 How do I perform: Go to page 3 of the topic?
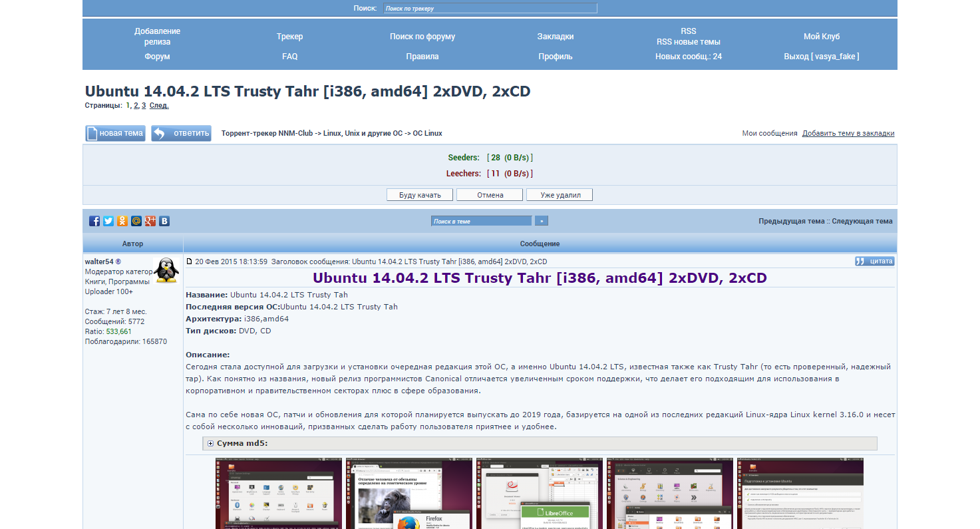(144, 105)
